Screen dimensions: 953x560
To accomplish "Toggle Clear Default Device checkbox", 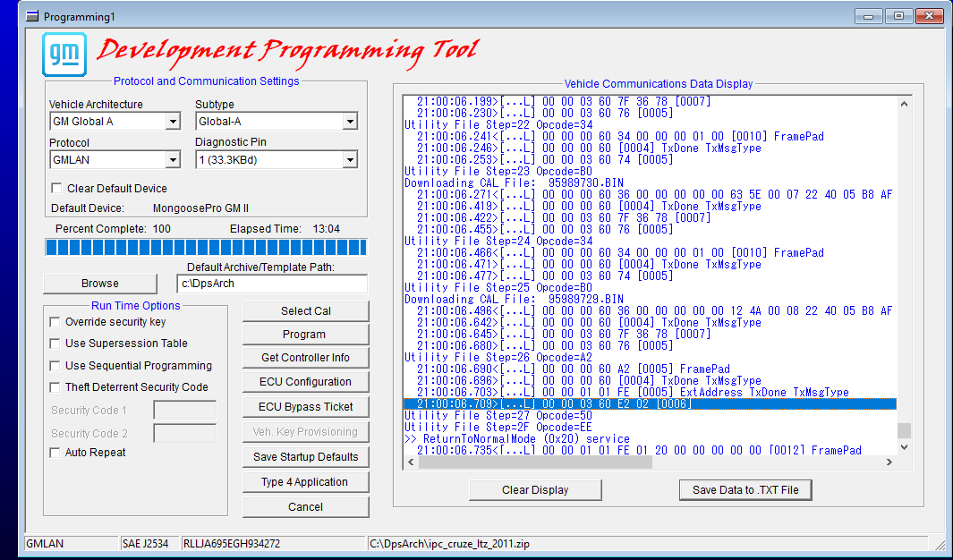I will 56,188.
